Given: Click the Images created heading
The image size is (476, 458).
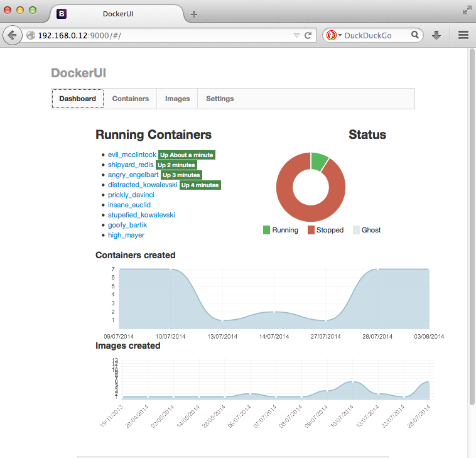Looking at the screenshot, I should coord(128,346).
